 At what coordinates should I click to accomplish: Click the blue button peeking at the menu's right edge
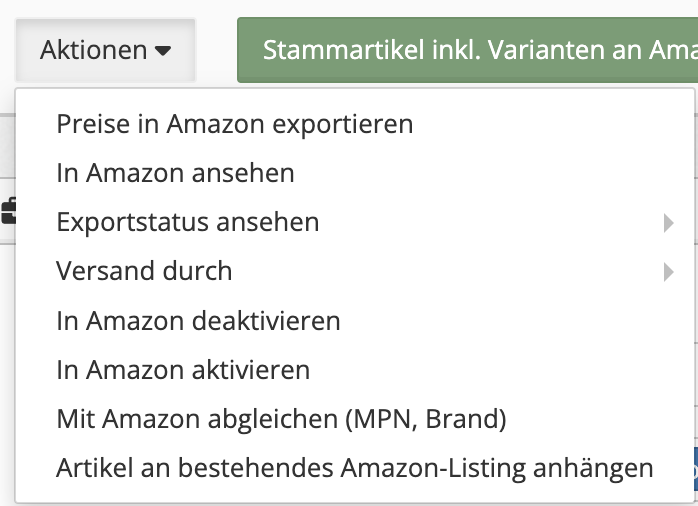[696, 471]
